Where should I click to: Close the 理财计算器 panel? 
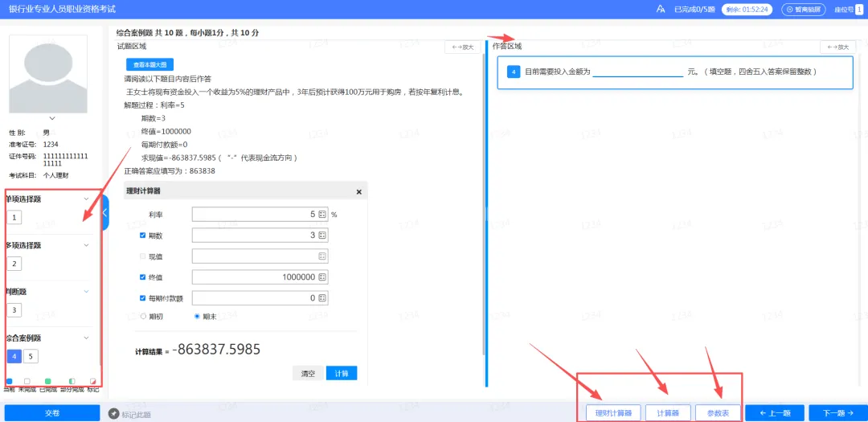358,191
